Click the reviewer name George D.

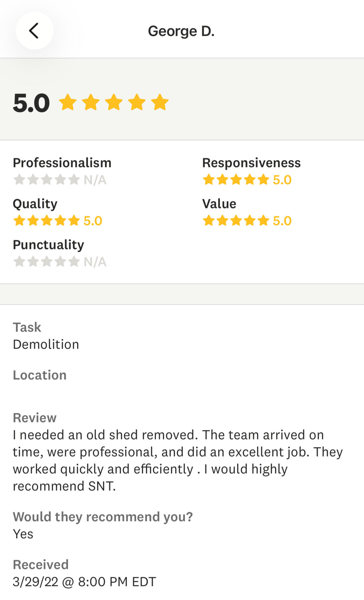(x=181, y=31)
